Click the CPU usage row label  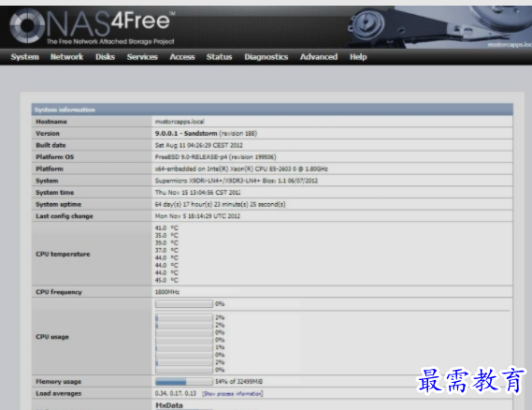coord(52,337)
